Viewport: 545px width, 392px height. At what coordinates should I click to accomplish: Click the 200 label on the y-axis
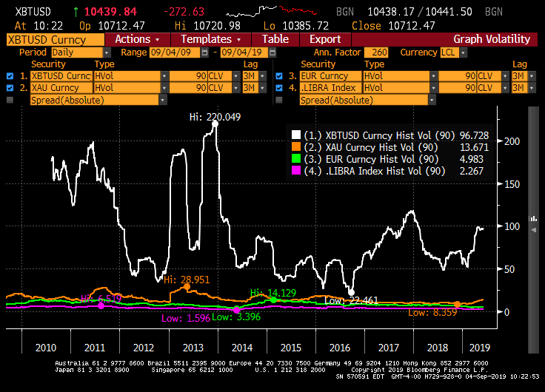pyautogui.click(x=512, y=141)
